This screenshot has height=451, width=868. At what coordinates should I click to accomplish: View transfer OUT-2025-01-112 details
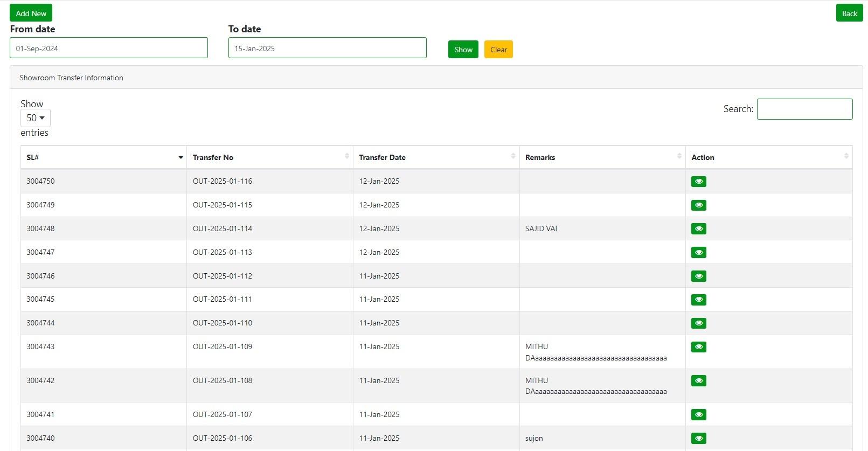[698, 276]
